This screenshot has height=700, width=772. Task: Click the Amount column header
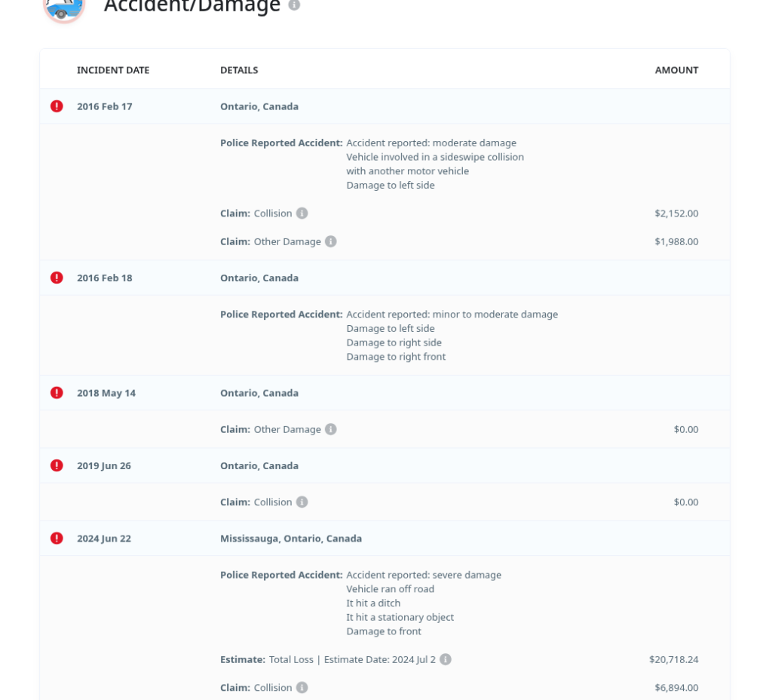click(676, 70)
